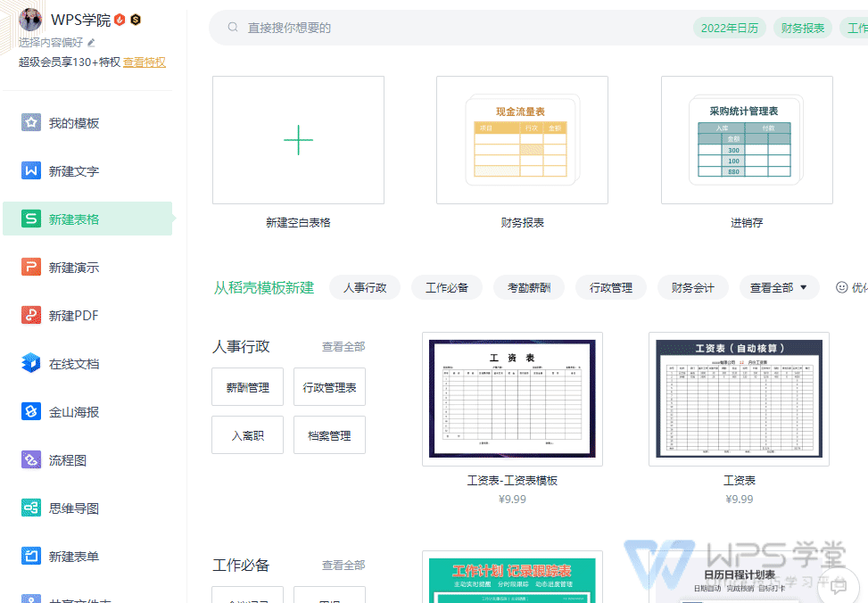Viewport: 868px width, 603px height.
Task: Filter by 行政管理 category pill
Action: point(610,287)
